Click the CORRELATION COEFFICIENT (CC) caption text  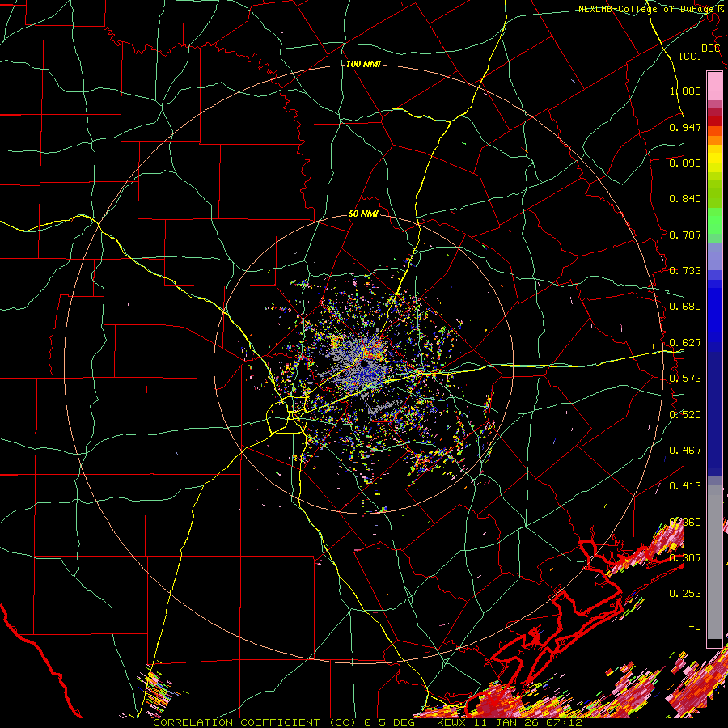pos(256,723)
